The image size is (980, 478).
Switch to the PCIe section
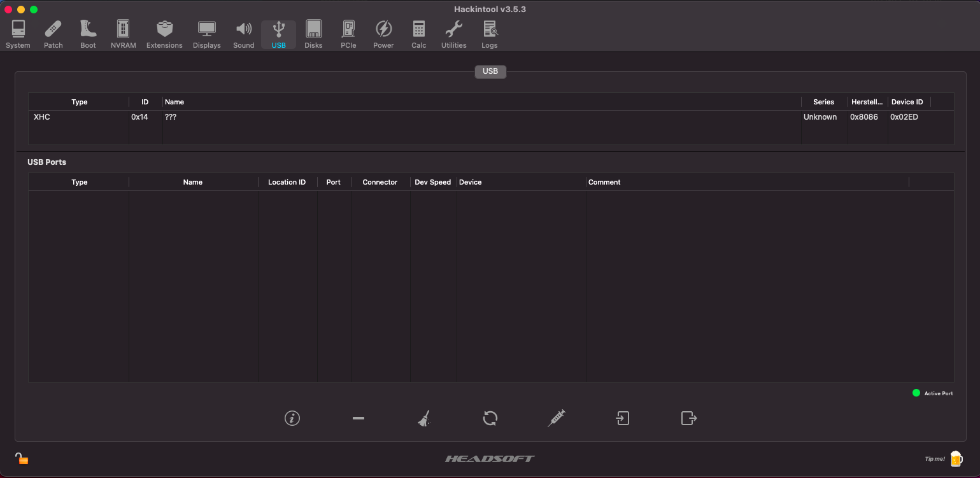coord(348,34)
